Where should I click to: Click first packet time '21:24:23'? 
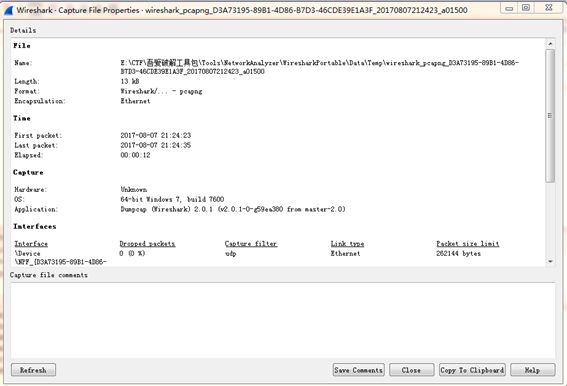click(176, 135)
